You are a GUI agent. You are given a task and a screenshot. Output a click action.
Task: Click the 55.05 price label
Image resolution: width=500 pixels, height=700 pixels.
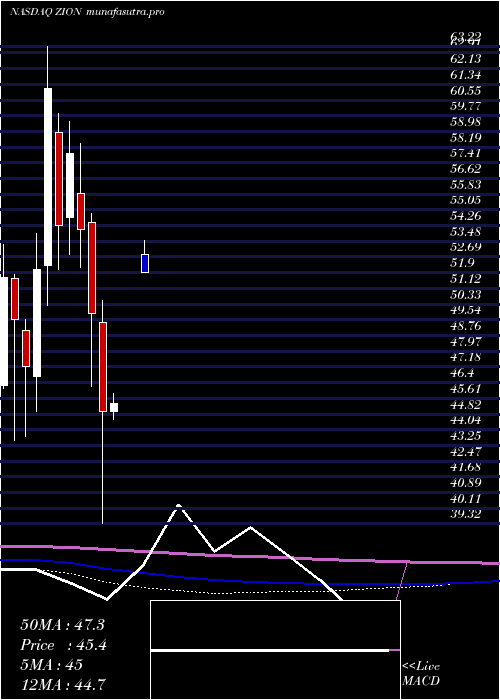pos(466,200)
